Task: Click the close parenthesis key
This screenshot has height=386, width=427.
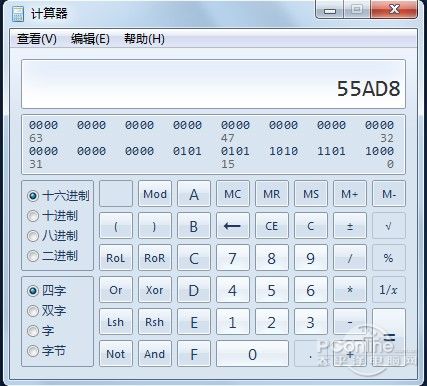Action: click(x=155, y=226)
